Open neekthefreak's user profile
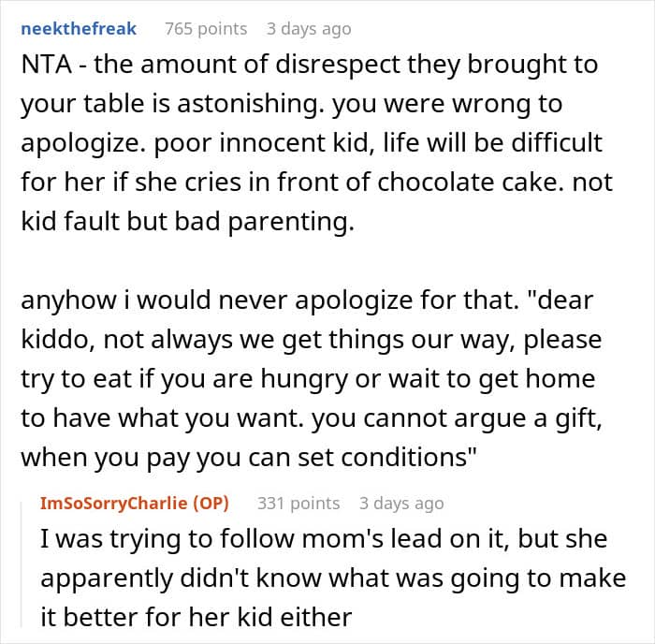 pyautogui.click(x=79, y=28)
